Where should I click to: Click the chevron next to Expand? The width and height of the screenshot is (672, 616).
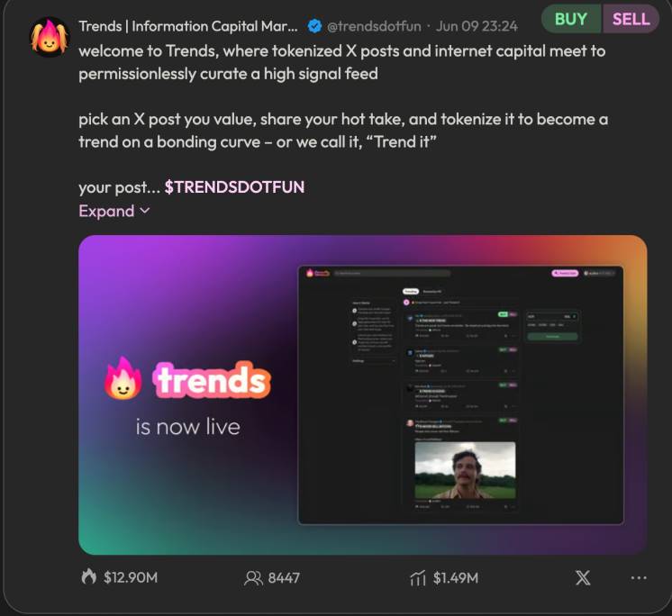(x=145, y=211)
